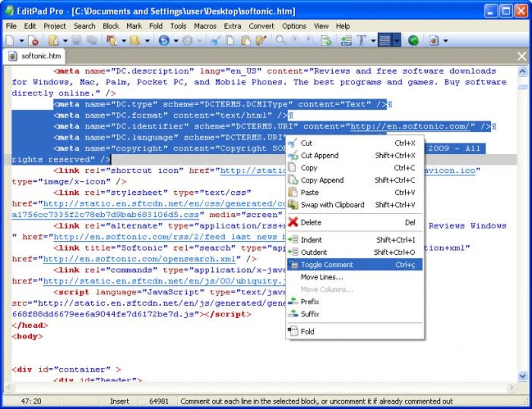Click the 47: 20 cursor position indicator
The image size is (532, 409).
[x=31, y=401]
